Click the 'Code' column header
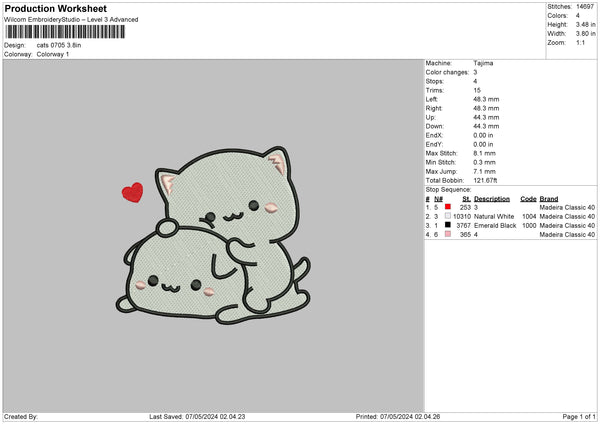Image resolution: width=600 pixels, height=424 pixels. tap(528, 199)
